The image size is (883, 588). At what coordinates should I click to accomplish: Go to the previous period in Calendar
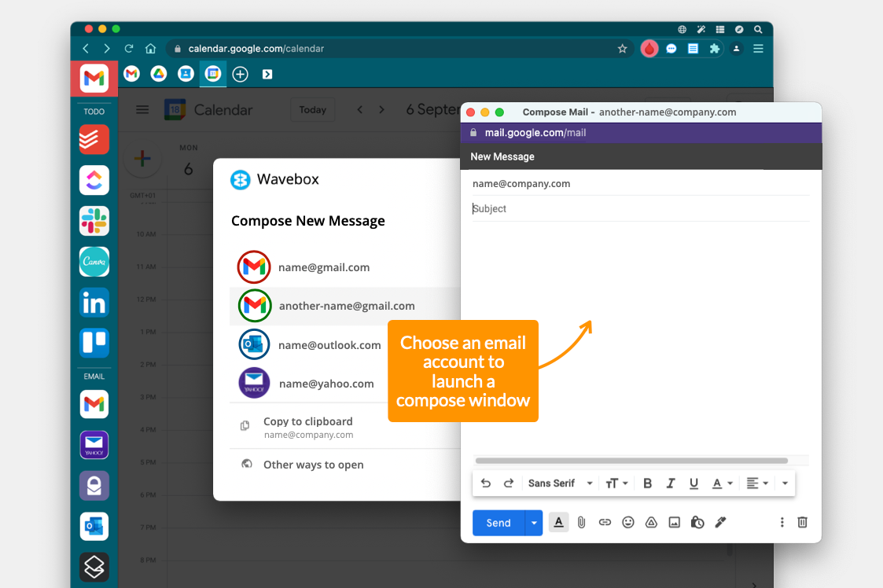360,110
